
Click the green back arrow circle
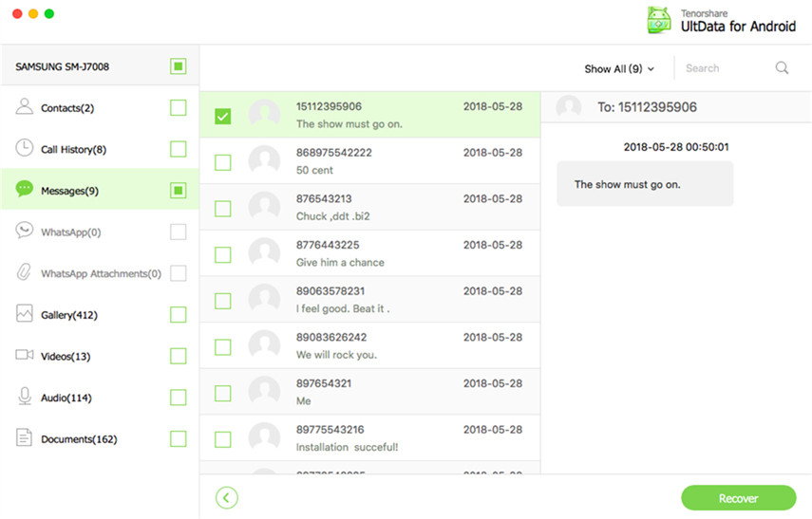pos(227,498)
